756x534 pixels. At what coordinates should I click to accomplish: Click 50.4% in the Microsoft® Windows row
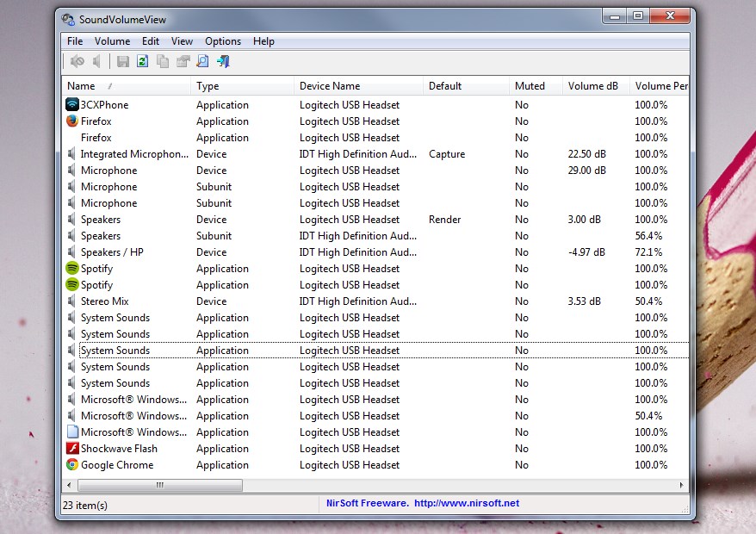coord(648,415)
